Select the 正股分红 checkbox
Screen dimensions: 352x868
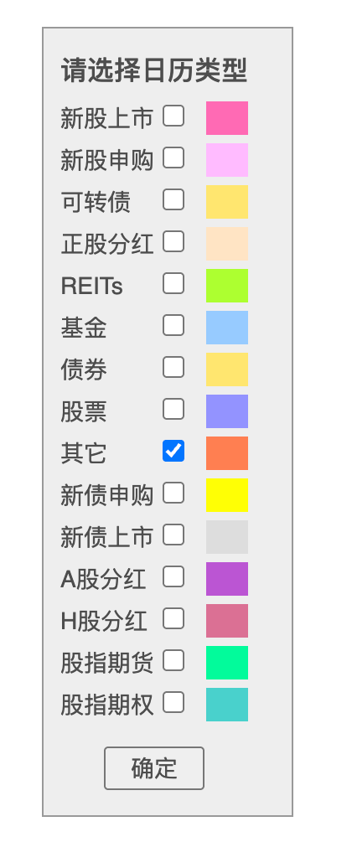[173, 242]
